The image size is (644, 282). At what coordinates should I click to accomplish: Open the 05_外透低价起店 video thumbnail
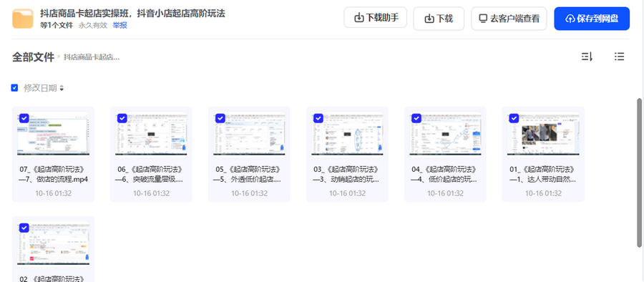click(249, 134)
